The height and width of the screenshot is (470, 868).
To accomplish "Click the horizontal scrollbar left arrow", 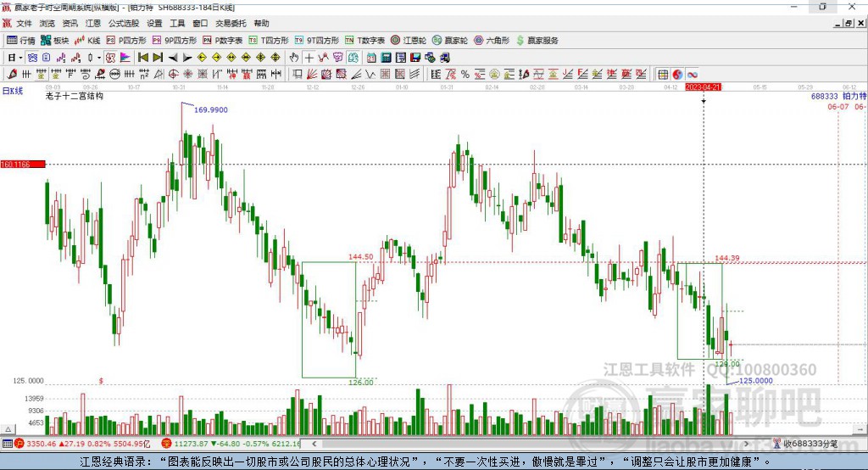I will (x=314, y=444).
